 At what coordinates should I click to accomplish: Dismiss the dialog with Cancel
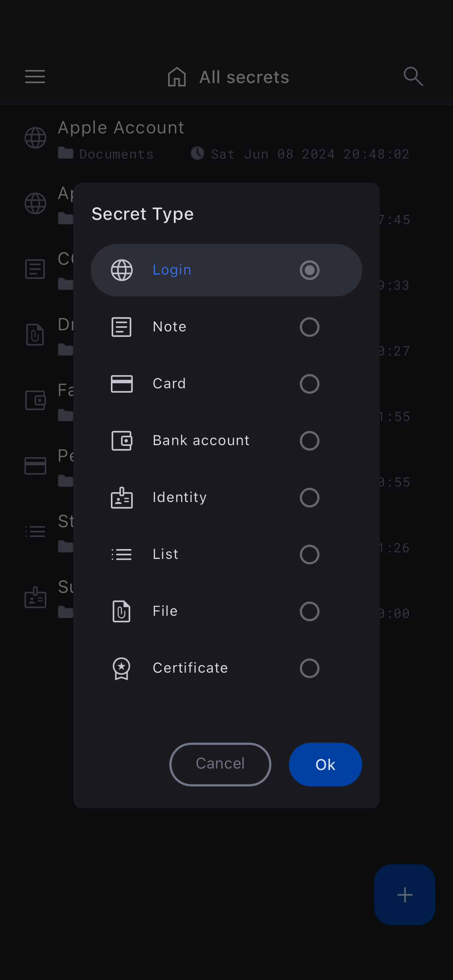[220, 764]
